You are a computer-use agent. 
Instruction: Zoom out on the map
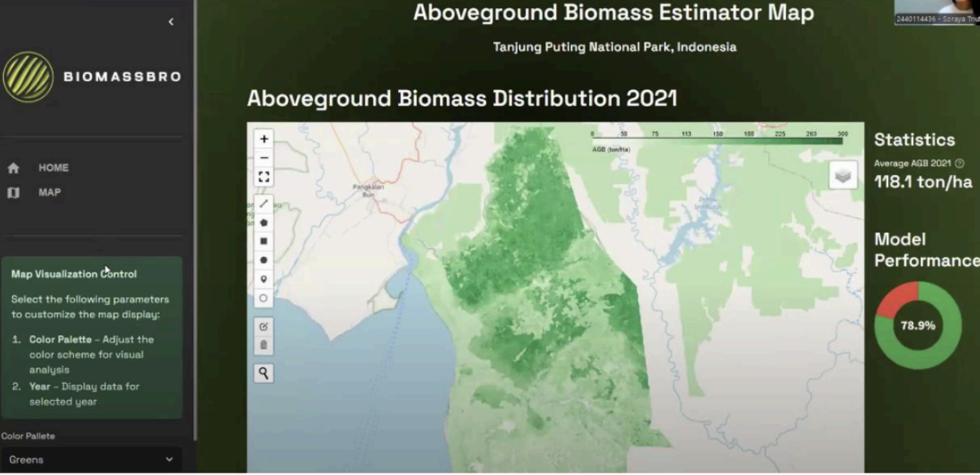tap(263, 158)
